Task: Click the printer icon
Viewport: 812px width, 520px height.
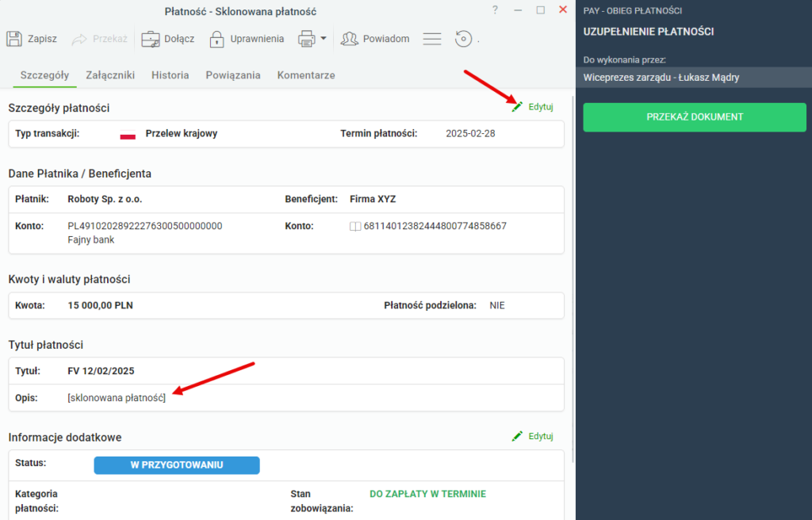Action: pos(307,39)
